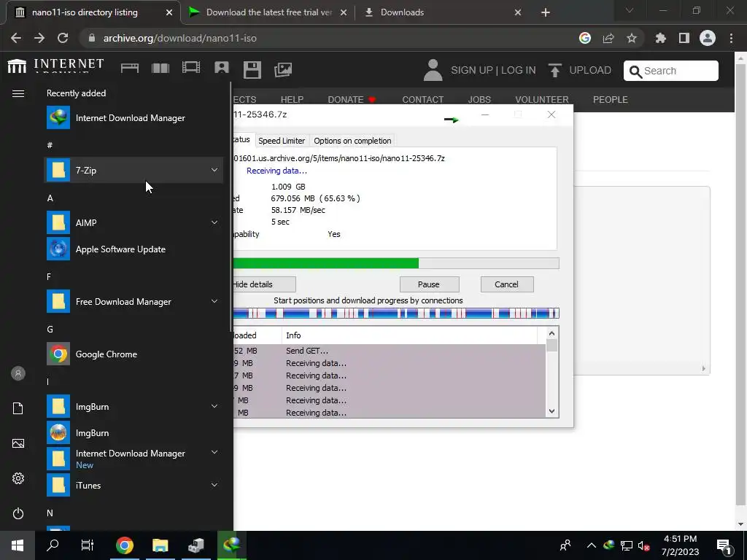This screenshot has width=747, height=560.
Task: Click the browser back arrow
Action: point(16,38)
